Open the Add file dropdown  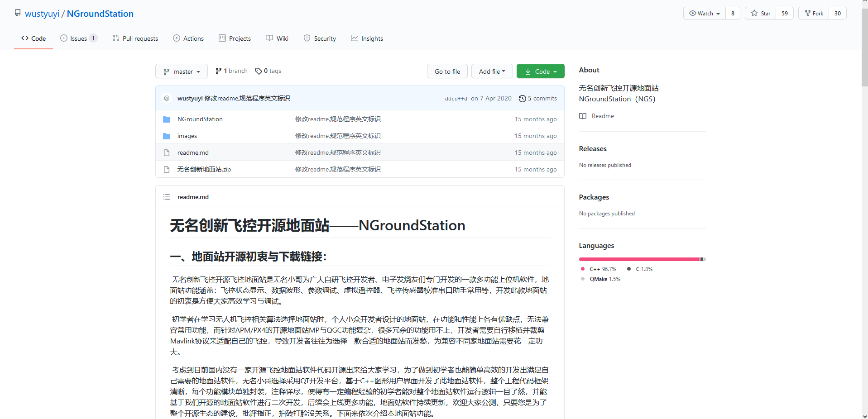click(492, 71)
